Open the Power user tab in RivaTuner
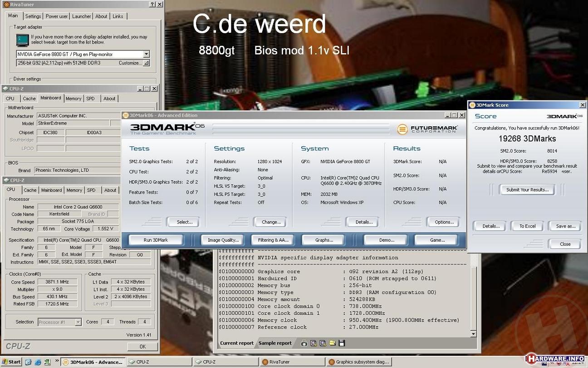Viewport: 588px width, 368px height. (57, 16)
